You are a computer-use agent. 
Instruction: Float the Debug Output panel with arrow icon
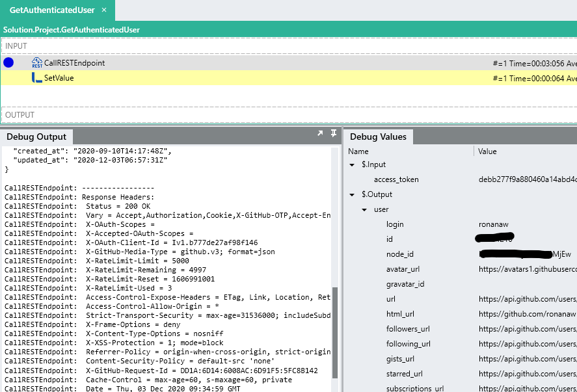click(320, 133)
